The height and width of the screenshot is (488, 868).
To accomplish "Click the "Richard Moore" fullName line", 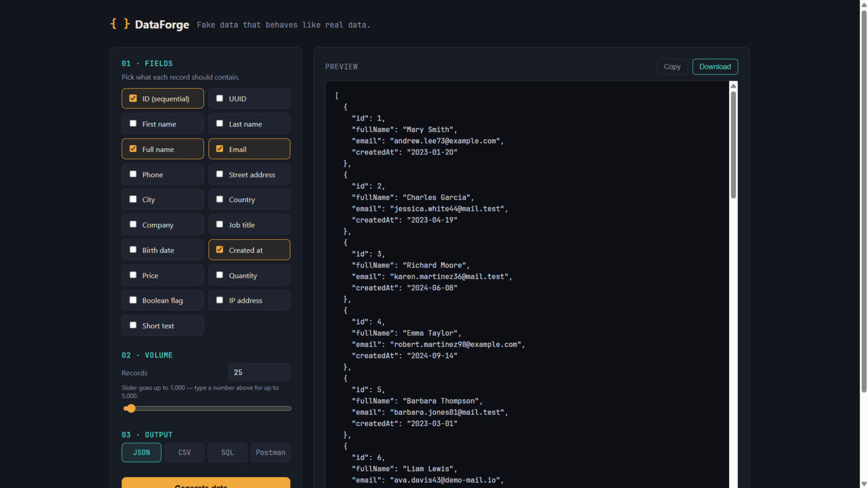I will click(410, 265).
